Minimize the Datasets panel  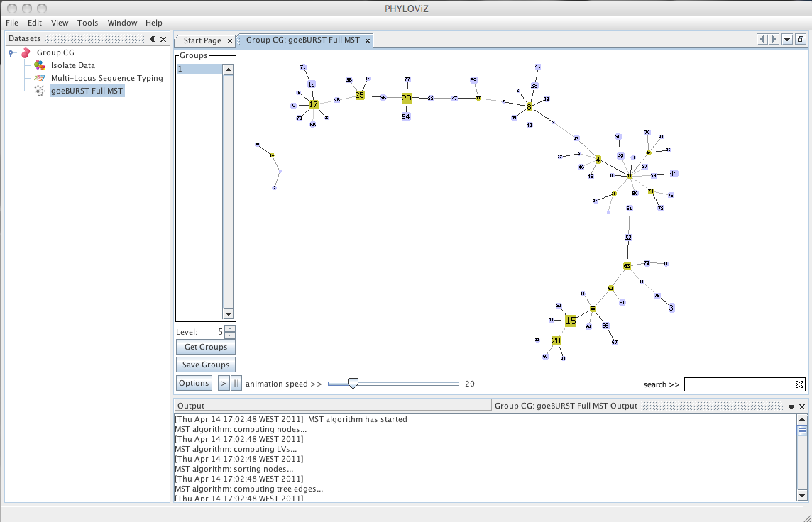tap(153, 39)
